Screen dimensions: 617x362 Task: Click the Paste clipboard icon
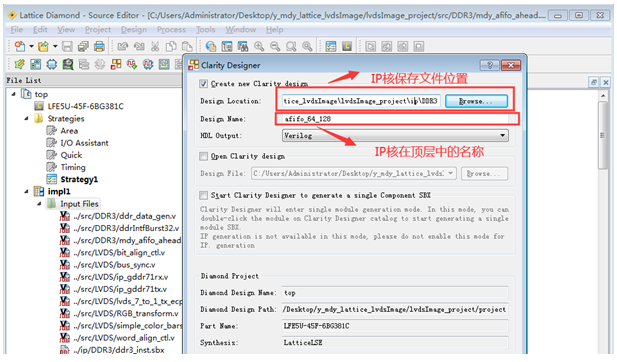(187, 46)
